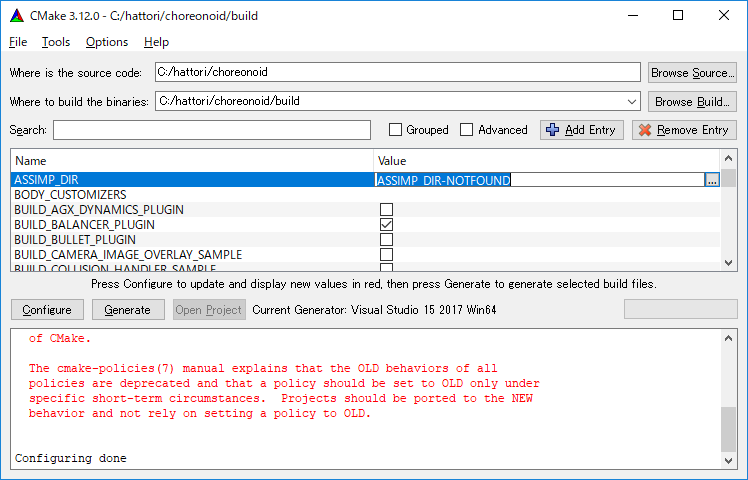The image size is (748, 480).
Task: Click Browse Source button
Action: 692,73
